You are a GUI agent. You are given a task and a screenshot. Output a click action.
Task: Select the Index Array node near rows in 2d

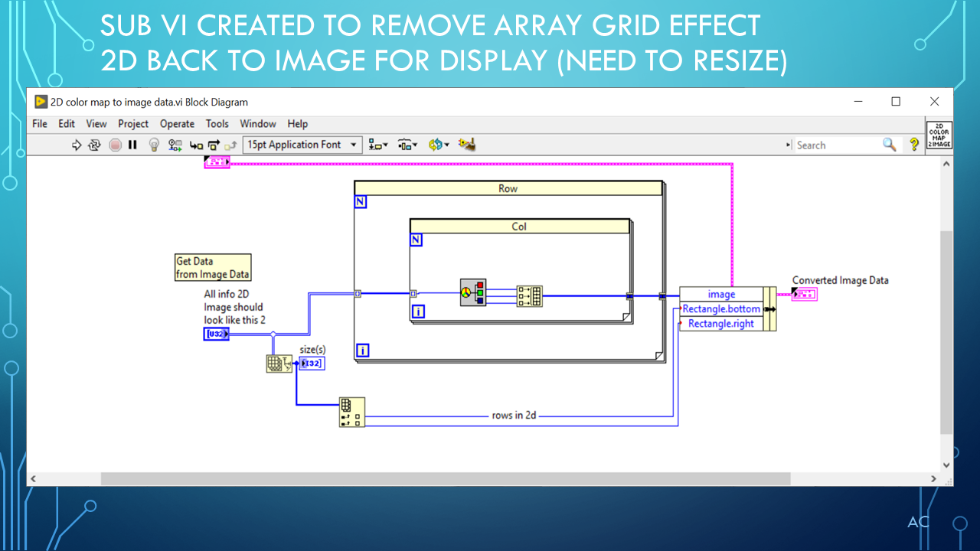(x=352, y=412)
